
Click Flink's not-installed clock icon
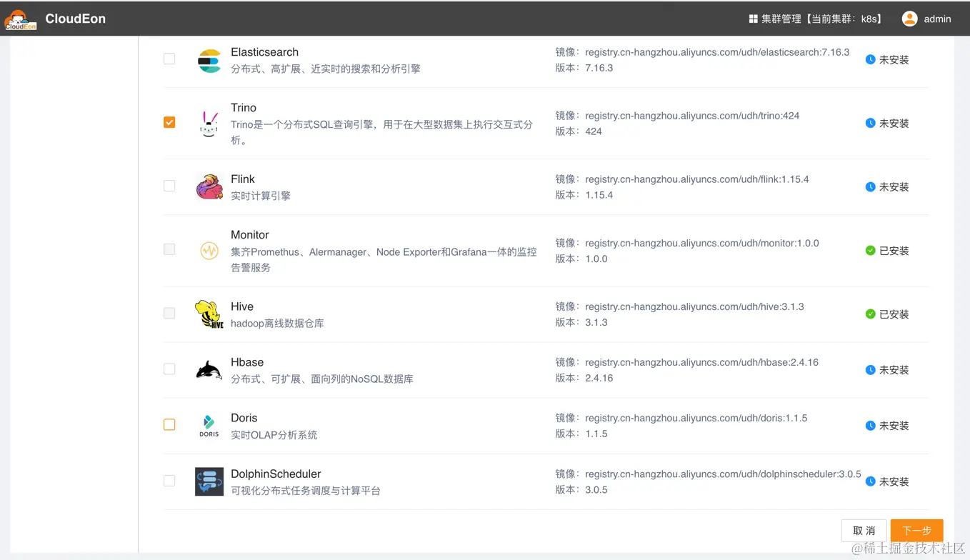click(870, 187)
